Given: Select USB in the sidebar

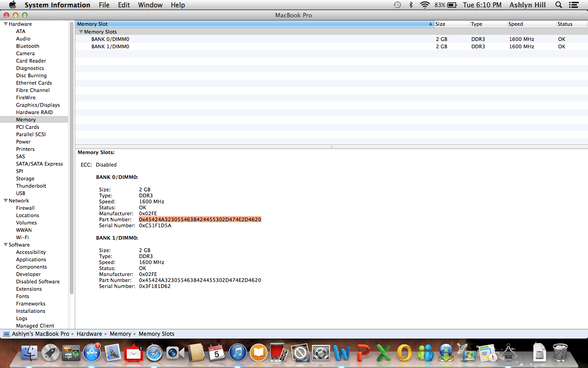Looking at the screenshot, I should point(21,193).
